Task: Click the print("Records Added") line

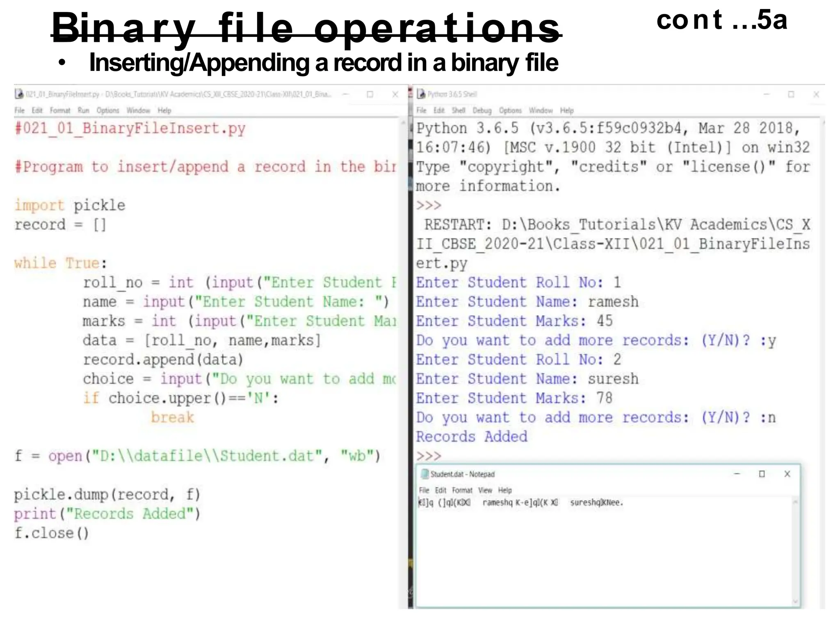Action: coord(107,514)
